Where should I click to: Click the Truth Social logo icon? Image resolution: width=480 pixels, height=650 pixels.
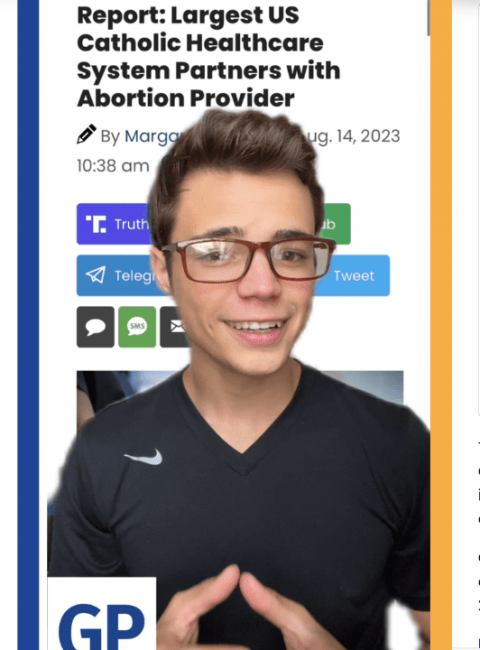point(95,224)
